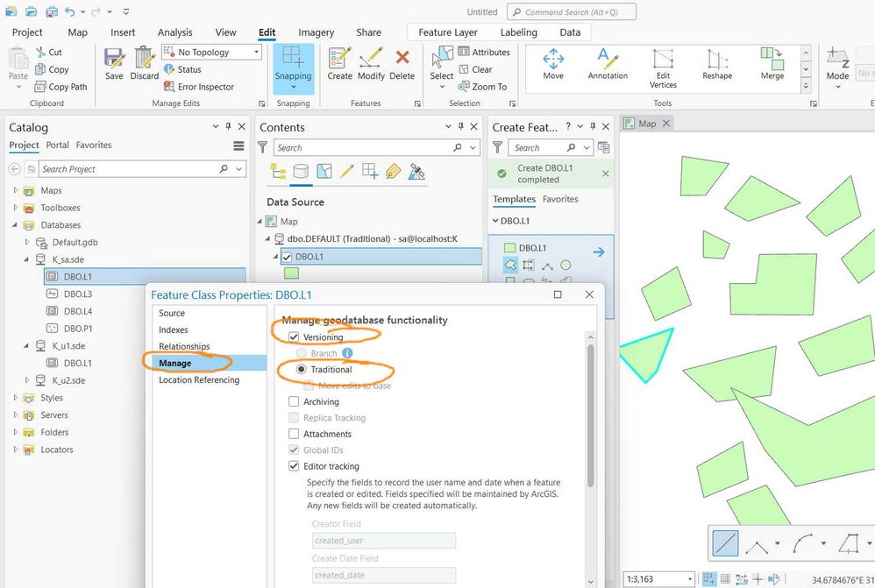This screenshot has height=588, width=875.
Task: Open the No Topology dropdown
Action: 257,52
